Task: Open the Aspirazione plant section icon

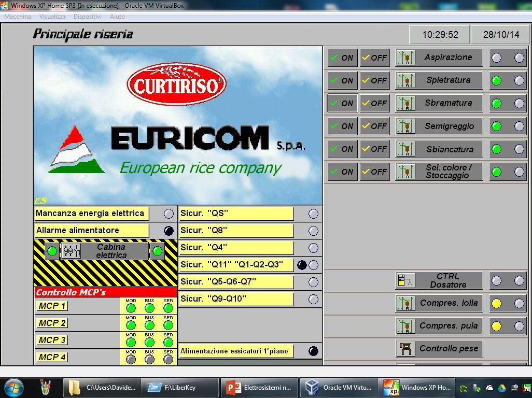Action: tap(405, 58)
